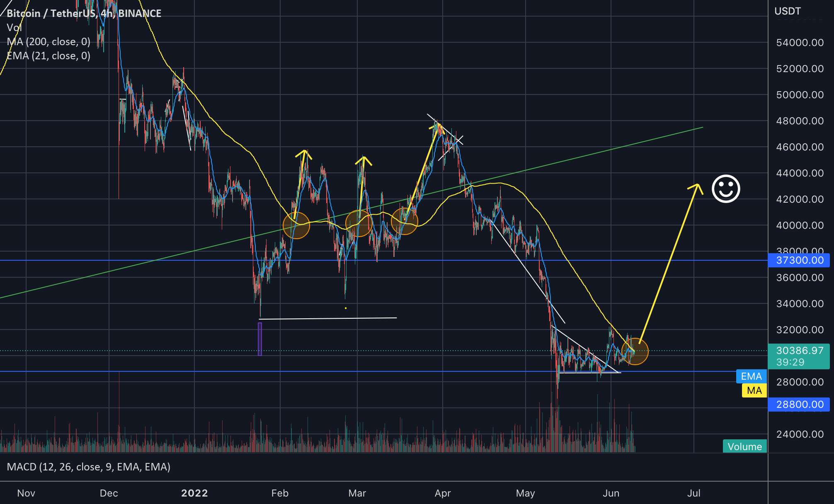The width and height of the screenshot is (834, 504).
Task: Click the 39:29 bar countdown timer
Action: (790, 362)
